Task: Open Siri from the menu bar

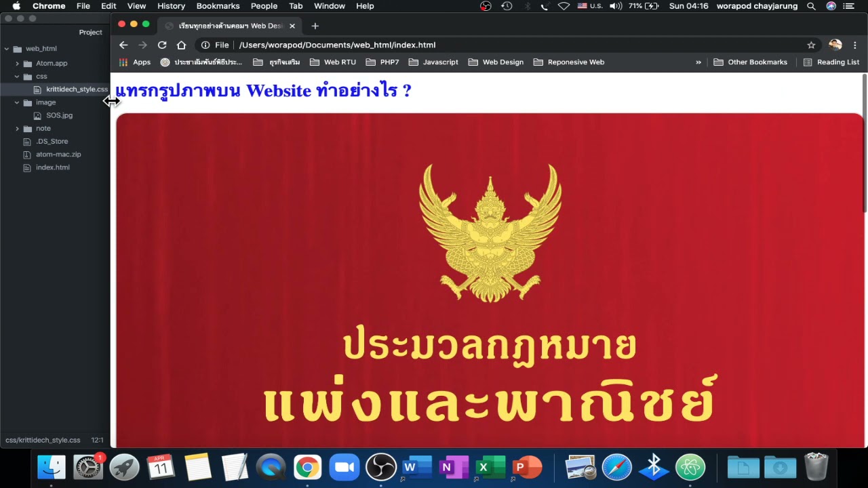Action: (831, 6)
